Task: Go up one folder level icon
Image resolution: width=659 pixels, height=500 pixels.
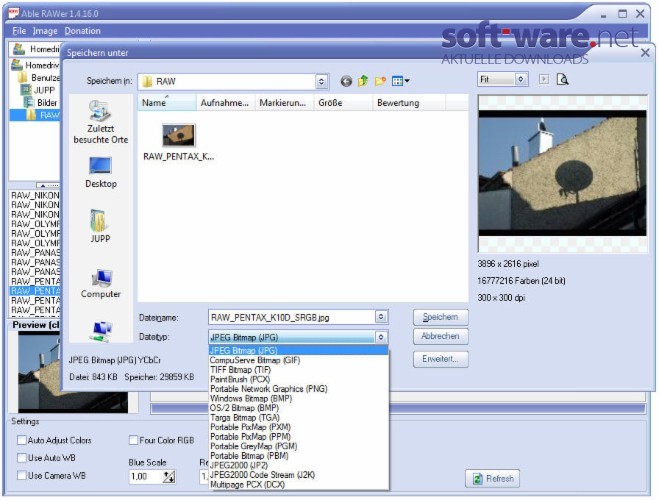Action: [363, 81]
